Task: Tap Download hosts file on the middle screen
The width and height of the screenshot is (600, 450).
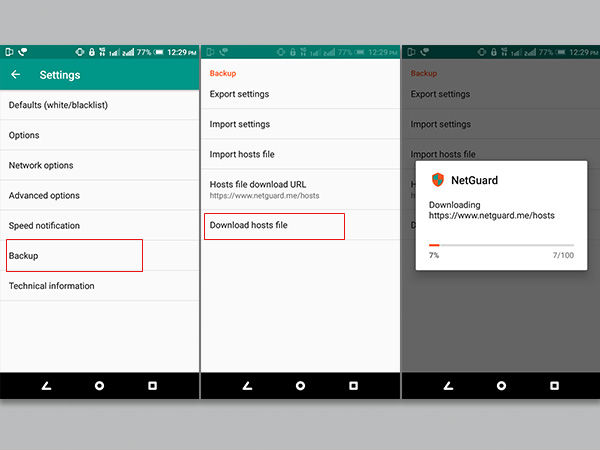Action: click(x=274, y=226)
